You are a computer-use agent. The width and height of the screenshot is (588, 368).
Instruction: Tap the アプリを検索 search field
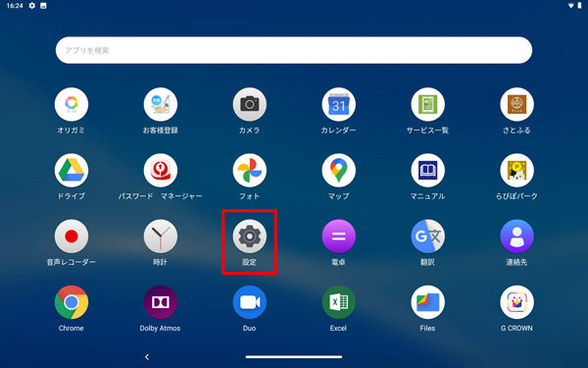294,50
